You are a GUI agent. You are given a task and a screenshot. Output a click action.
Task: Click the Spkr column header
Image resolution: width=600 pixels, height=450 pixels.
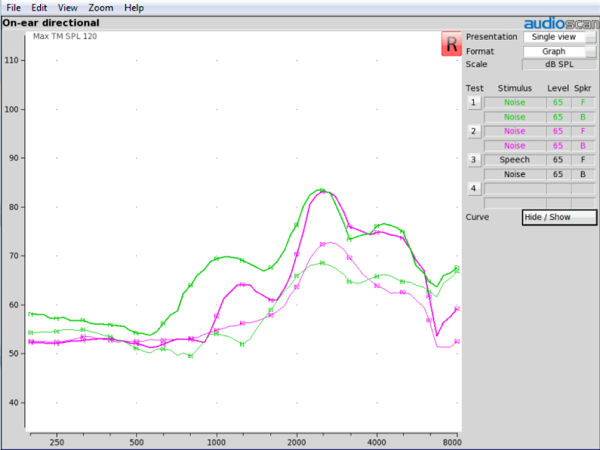pos(582,88)
